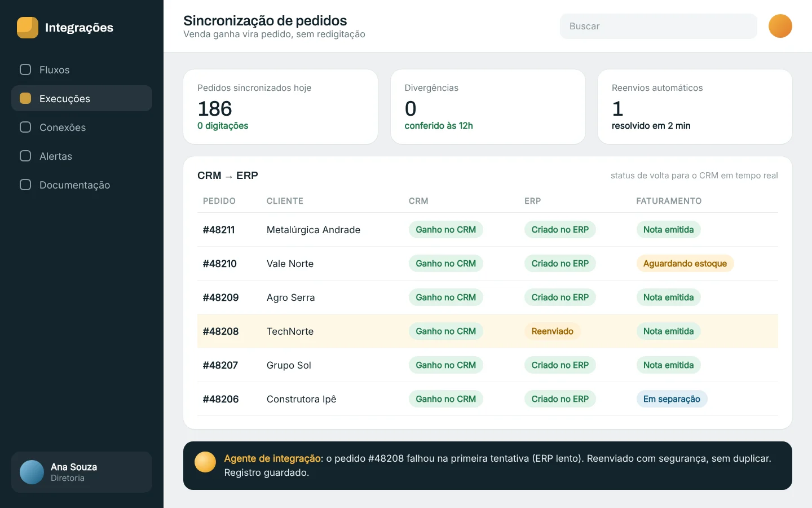Click 'resolvido em 2 min' text

(x=651, y=126)
